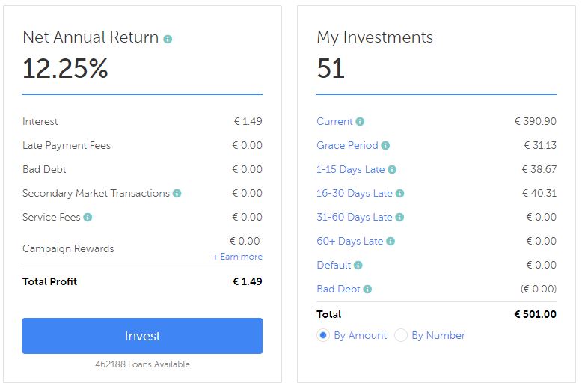Click info icon beside Net Annual Return

[168, 39]
